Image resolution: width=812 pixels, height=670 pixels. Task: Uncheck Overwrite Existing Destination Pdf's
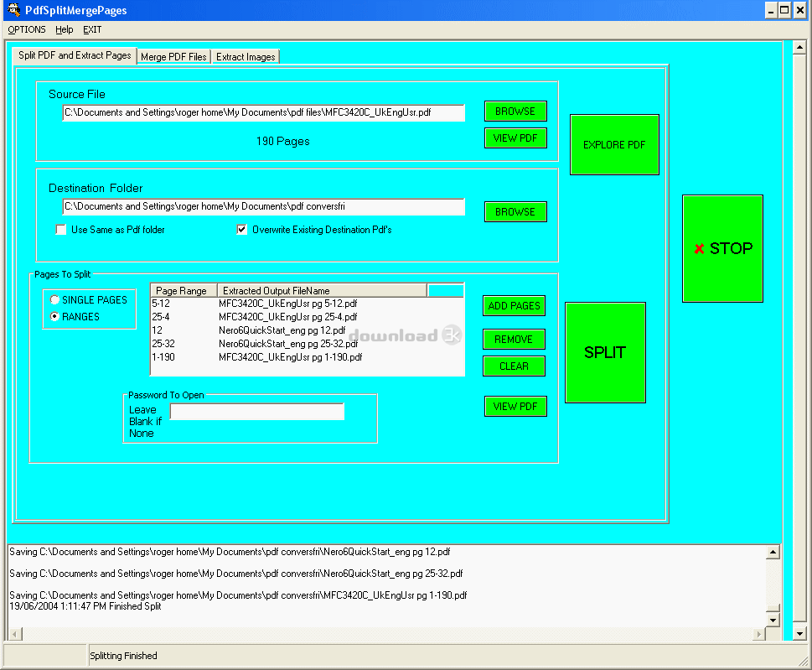pyautogui.click(x=242, y=230)
